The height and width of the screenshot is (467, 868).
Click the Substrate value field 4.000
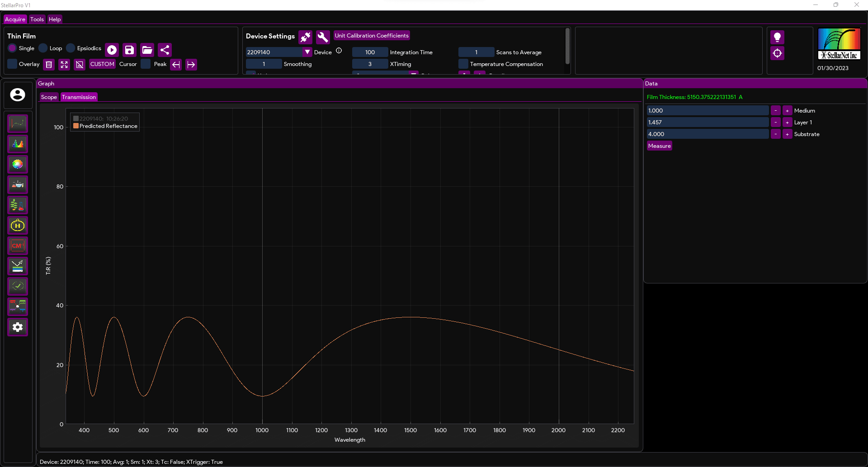(708, 134)
